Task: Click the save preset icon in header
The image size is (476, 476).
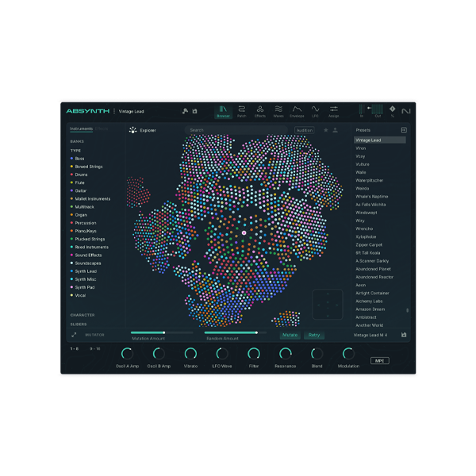Action: (x=194, y=111)
